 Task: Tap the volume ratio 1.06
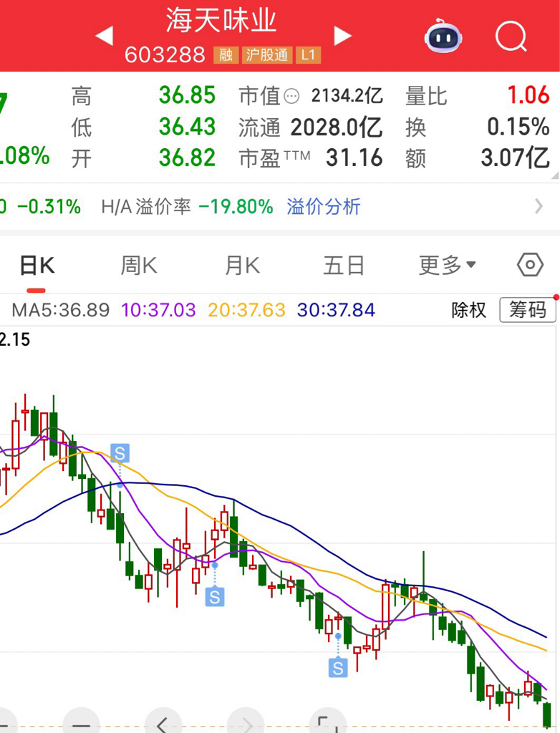pos(528,95)
